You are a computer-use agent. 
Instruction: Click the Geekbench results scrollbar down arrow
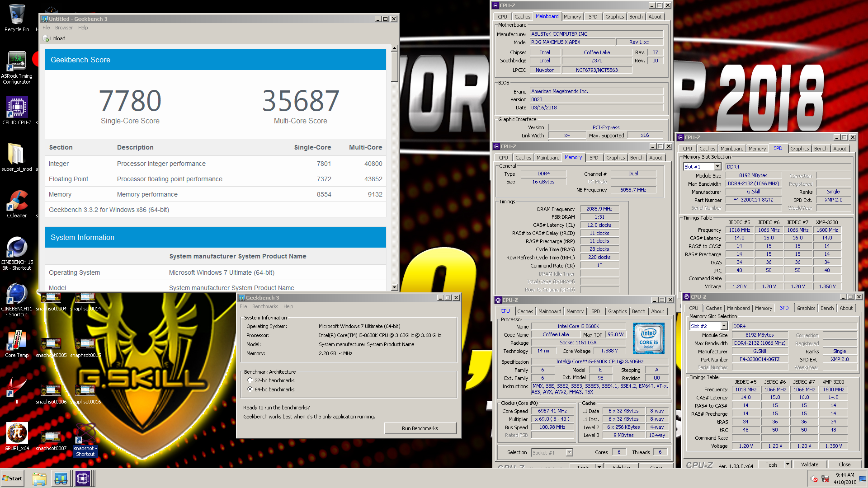(394, 287)
